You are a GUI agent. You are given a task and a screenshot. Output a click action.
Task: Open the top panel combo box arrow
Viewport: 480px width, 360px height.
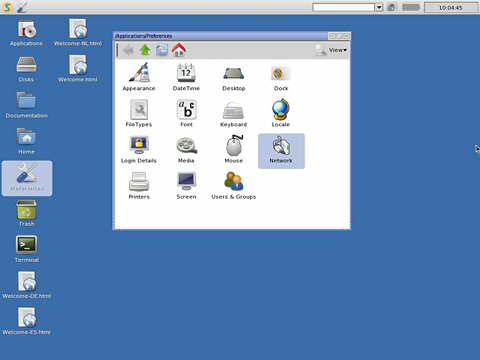(x=379, y=7)
